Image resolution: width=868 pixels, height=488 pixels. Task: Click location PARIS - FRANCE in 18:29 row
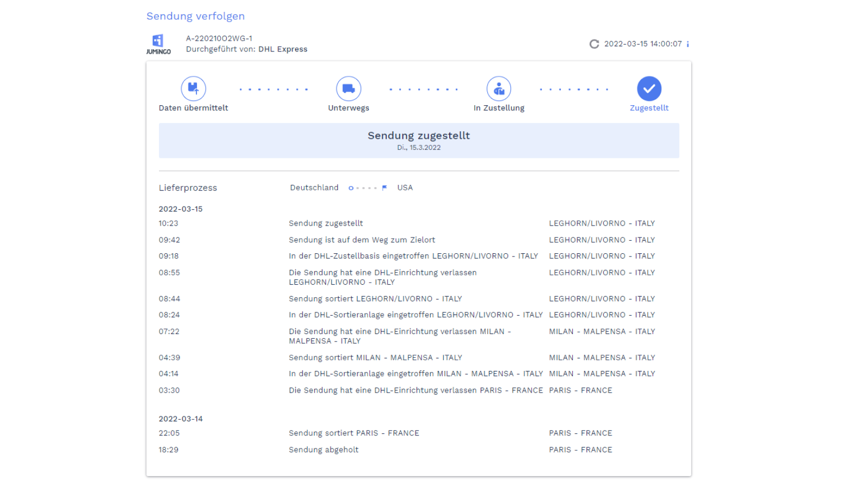(580, 450)
